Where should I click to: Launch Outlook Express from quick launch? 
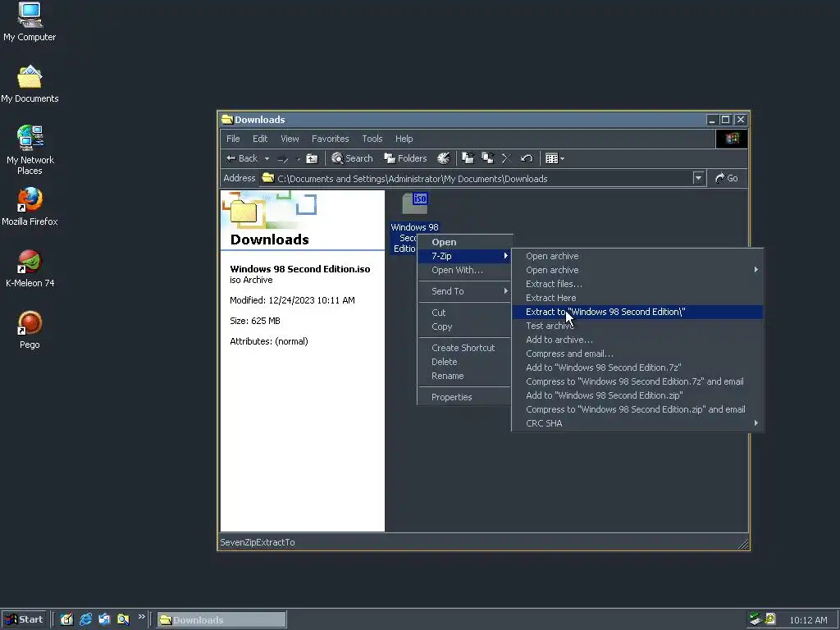click(104, 620)
